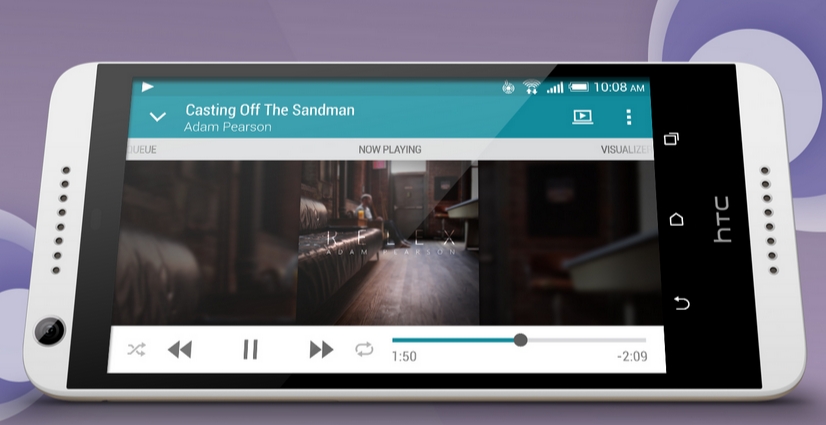The width and height of the screenshot is (826, 425).
Task: Toggle repeat mode
Action: point(364,349)
